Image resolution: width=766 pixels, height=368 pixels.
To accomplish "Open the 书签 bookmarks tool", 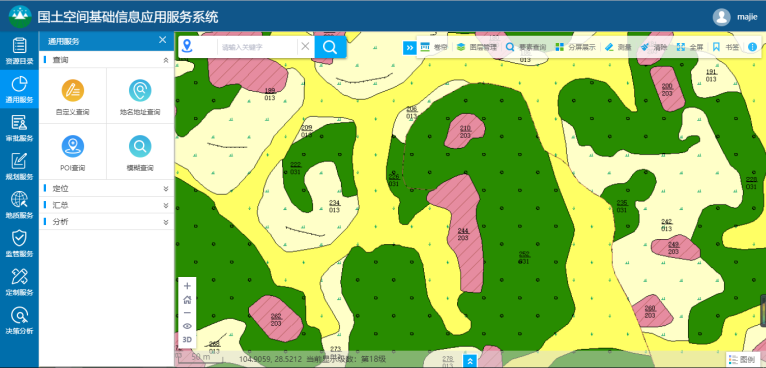I will pos(725,47).
